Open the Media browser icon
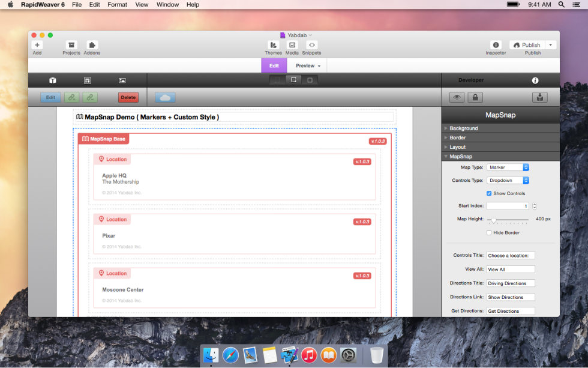The width and height of the screenshot is (588, 368). (292, 45)
